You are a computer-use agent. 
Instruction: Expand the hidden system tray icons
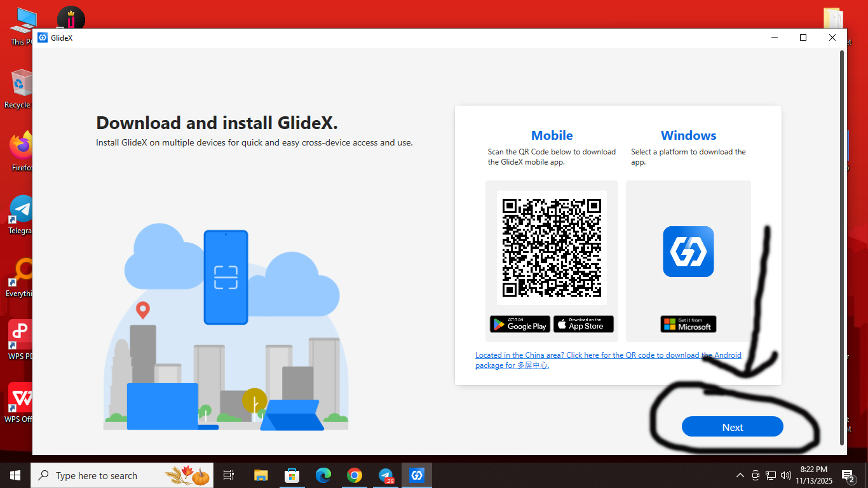(x=740, y=475)
